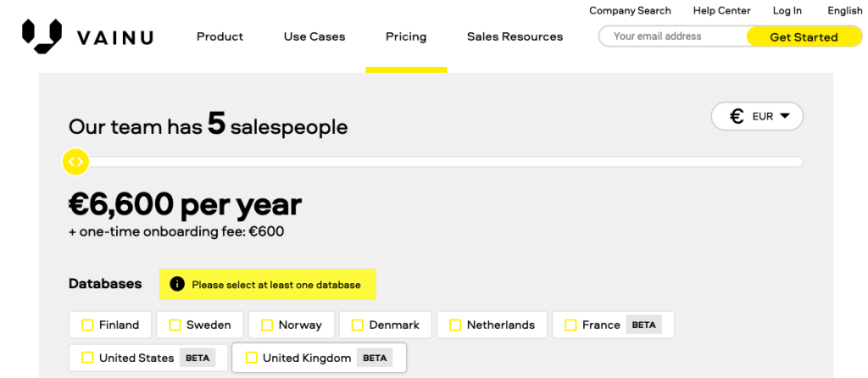
Task: Tick the Finland database checkbox
Action: [x=87, y=325]
